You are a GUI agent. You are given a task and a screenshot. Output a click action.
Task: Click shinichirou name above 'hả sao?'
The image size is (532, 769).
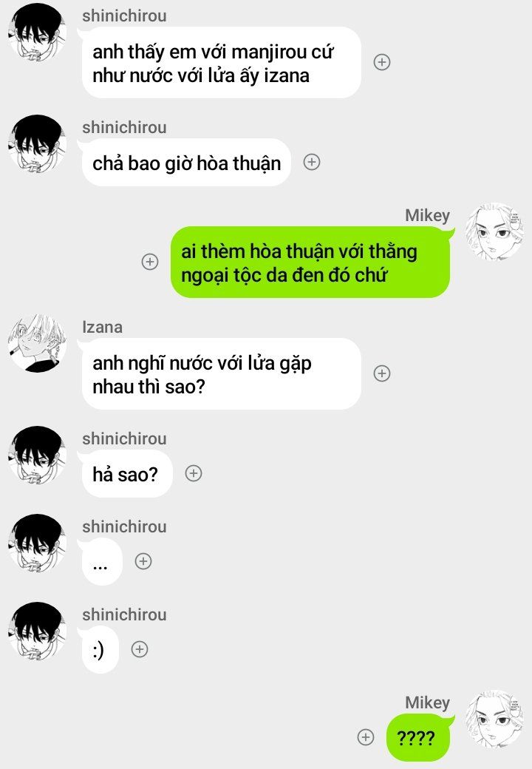click(124, 438)
